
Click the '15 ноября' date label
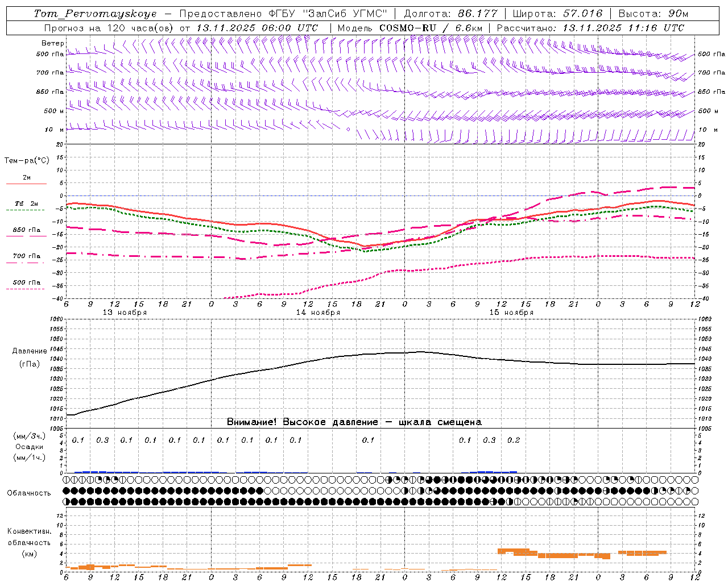click(x=511, y=313)
